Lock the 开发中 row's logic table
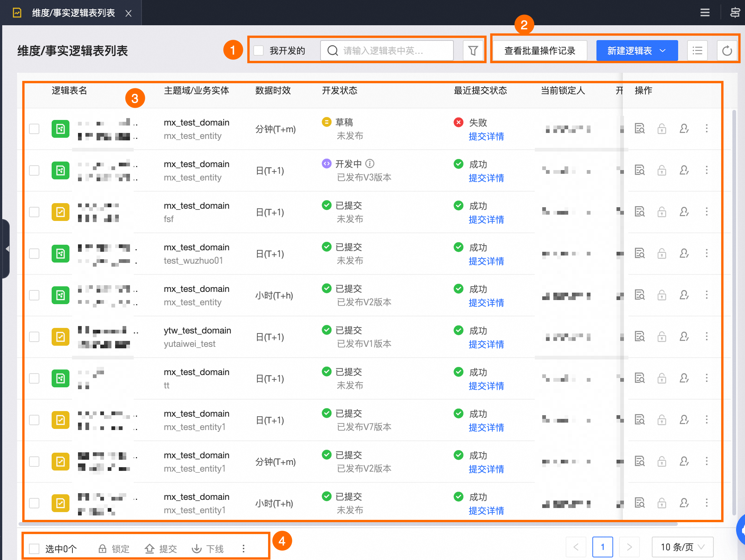Viewport: 745px width, 560px height. click(662, 170)
